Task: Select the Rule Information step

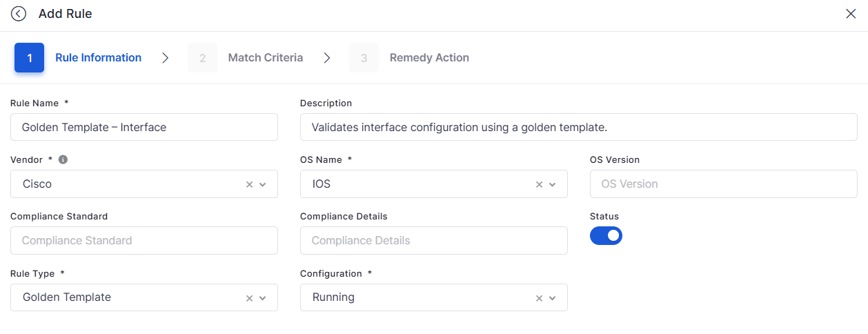Action: click(x=98, y=58)
